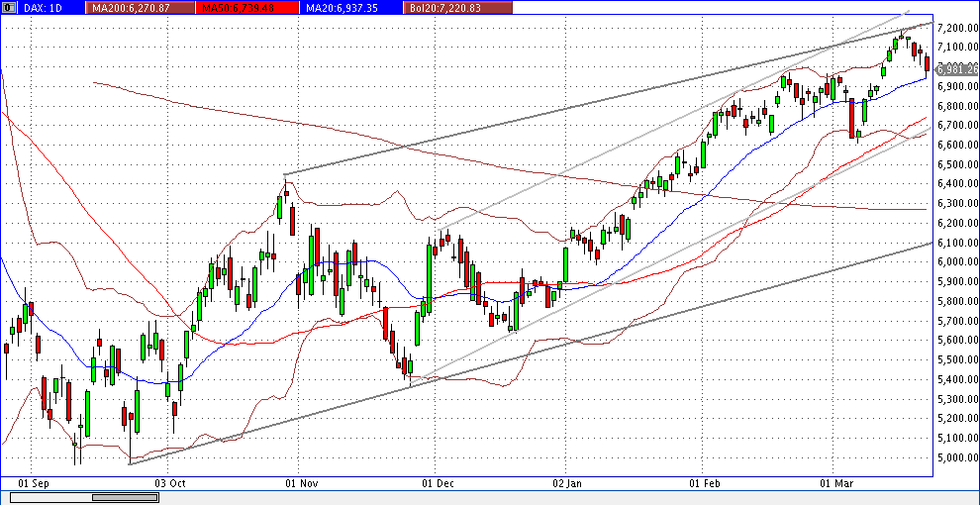Screen dimensions: 980x505
Task: Toggle the MA20:6,937.35 indicator label
Action: coord(353,8)
